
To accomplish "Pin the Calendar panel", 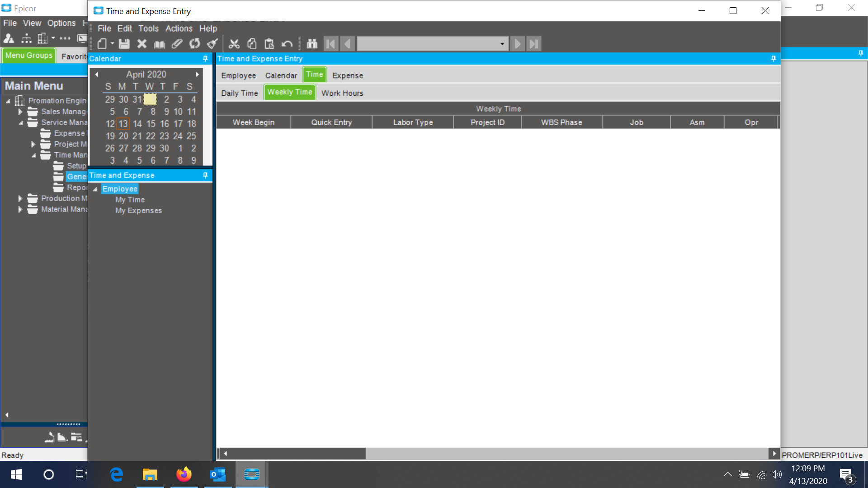I will coord(205,59).
